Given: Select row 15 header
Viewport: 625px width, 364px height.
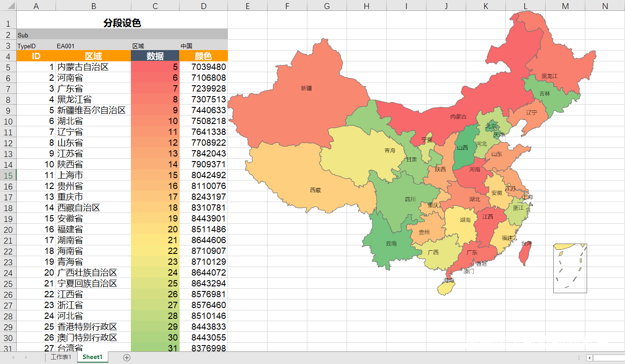Looking at the screenshot, I should pos(8,175).
